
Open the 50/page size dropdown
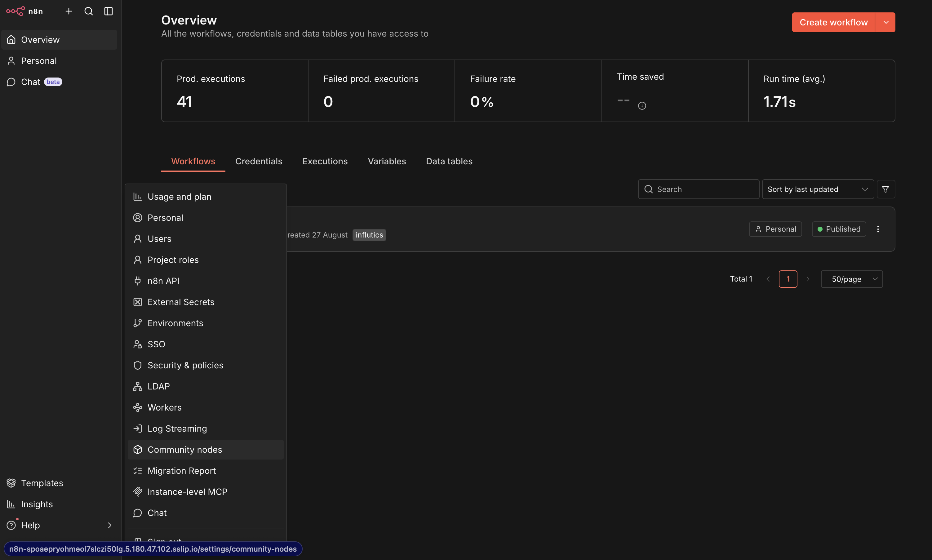[852, 279]
